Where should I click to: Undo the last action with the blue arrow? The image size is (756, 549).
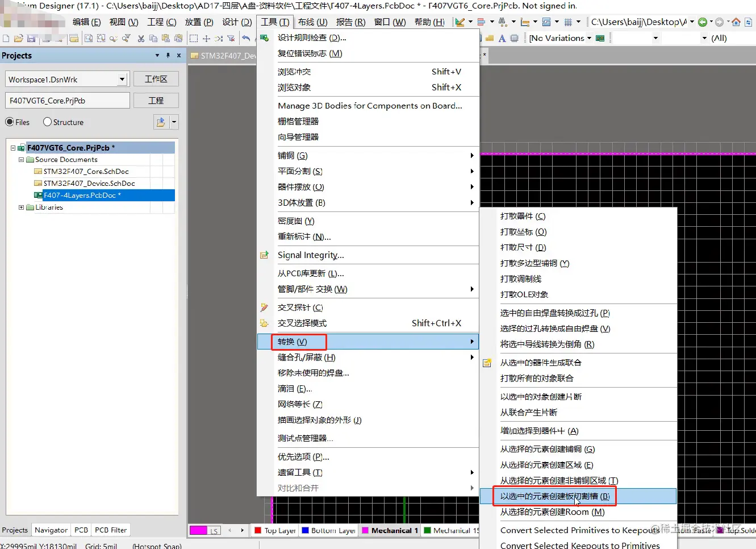click(246, 39)
